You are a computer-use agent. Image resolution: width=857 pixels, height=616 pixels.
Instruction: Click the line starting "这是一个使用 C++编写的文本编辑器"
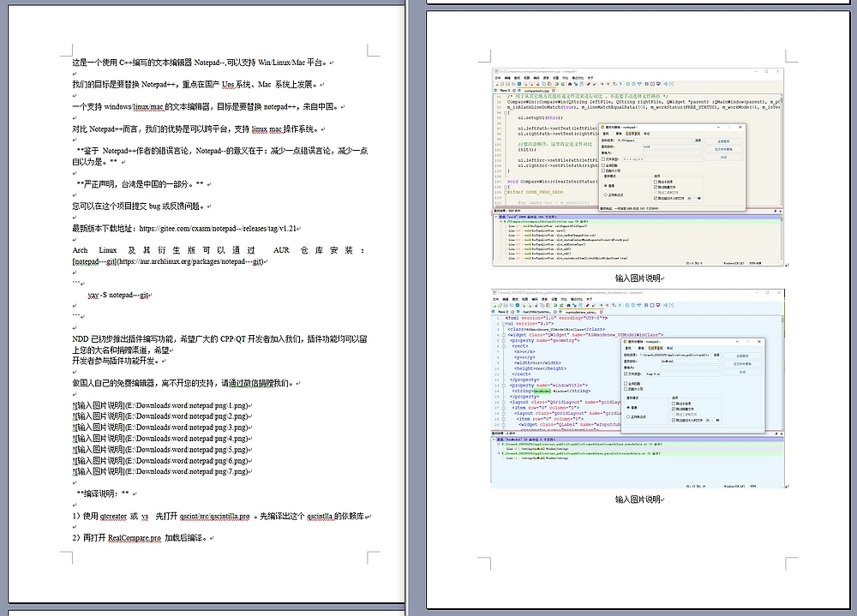(x=201, y=63)
